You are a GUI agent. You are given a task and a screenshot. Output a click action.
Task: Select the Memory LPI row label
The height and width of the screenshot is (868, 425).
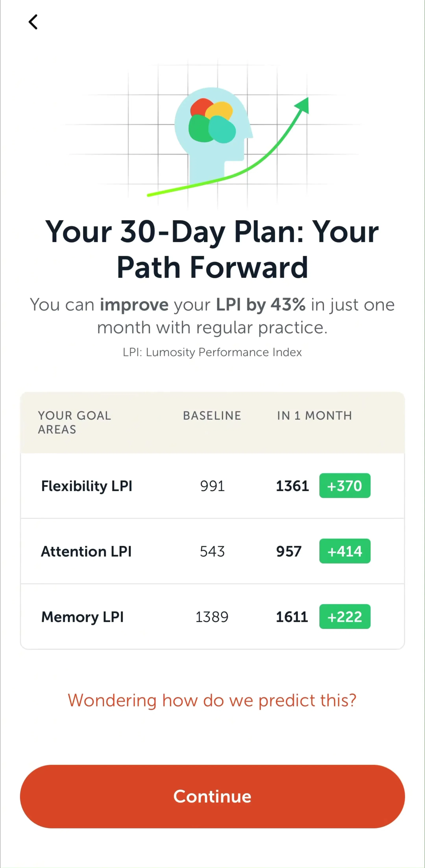coord(82,617)
